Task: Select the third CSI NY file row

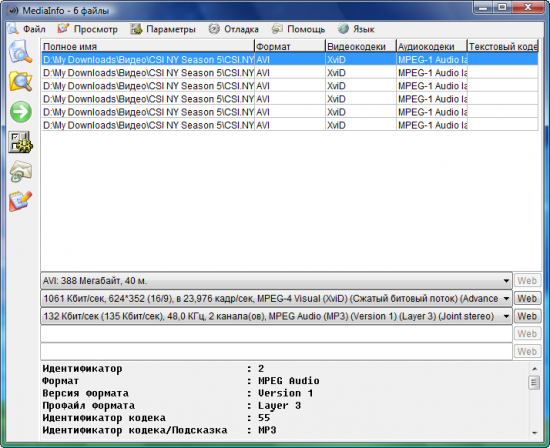Action: click(x=290, y=86)
